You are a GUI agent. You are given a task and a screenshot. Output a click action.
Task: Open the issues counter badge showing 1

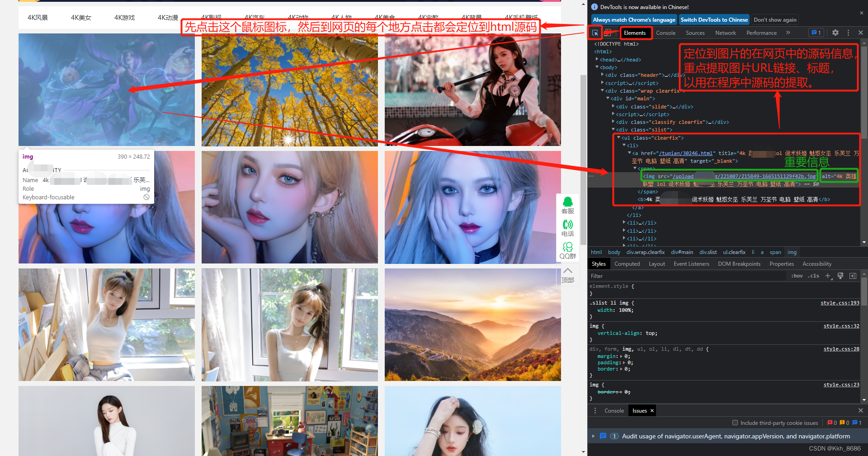coord(816,33)
